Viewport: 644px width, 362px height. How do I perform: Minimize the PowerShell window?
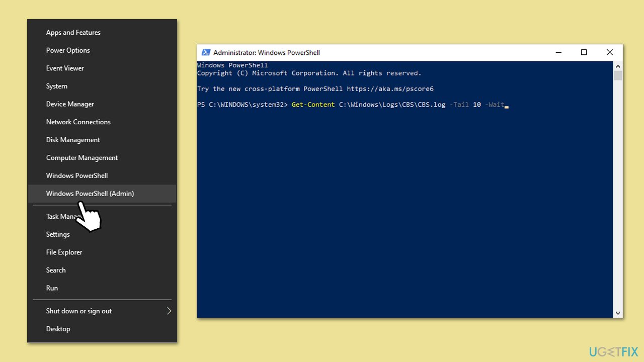click(x=558, y=52)
